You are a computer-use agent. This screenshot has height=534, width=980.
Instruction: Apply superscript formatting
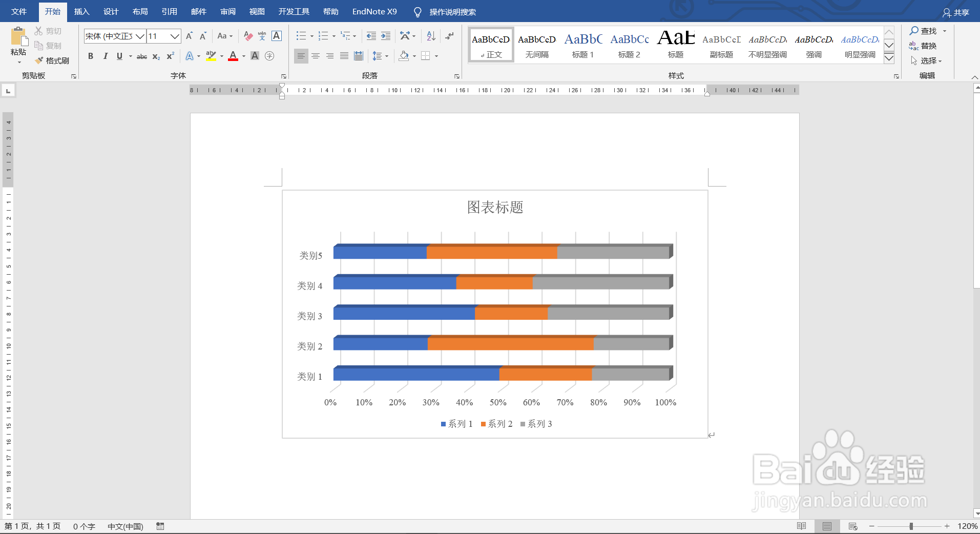pyautogui.click(x=170, y=56)
